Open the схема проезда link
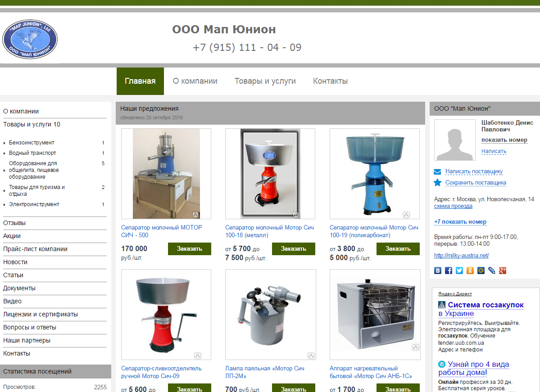 (453, 206)
